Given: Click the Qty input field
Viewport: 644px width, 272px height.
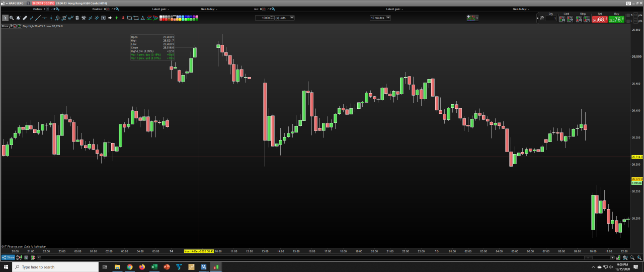Looking at the screenshot, I should pyautogui.click(x=551, y=19).
